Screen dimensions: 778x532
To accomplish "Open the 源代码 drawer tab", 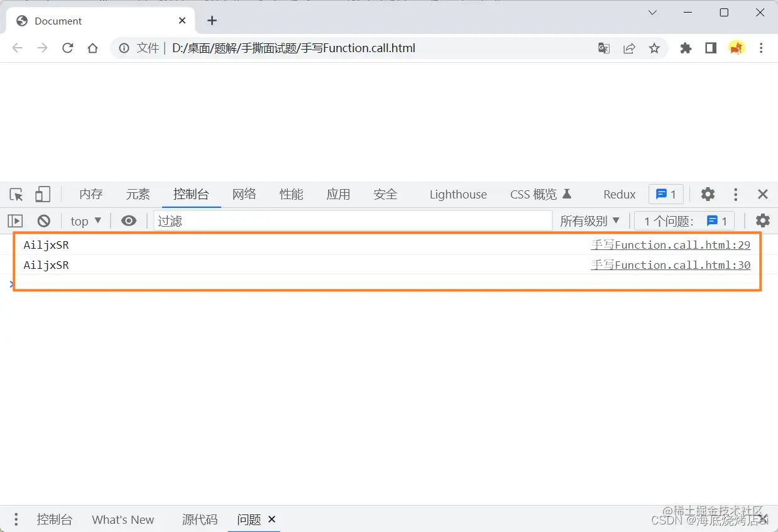I will [x=200, y=519].
